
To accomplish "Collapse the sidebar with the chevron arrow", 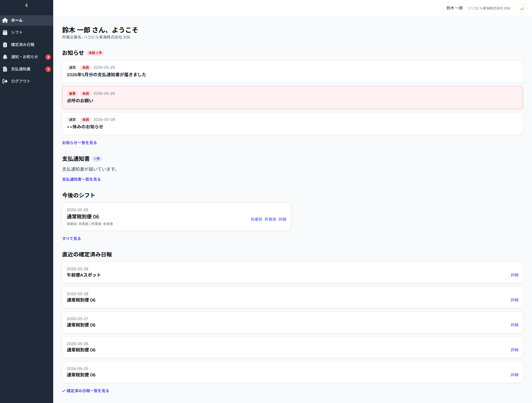I will [x=27, y=5].
